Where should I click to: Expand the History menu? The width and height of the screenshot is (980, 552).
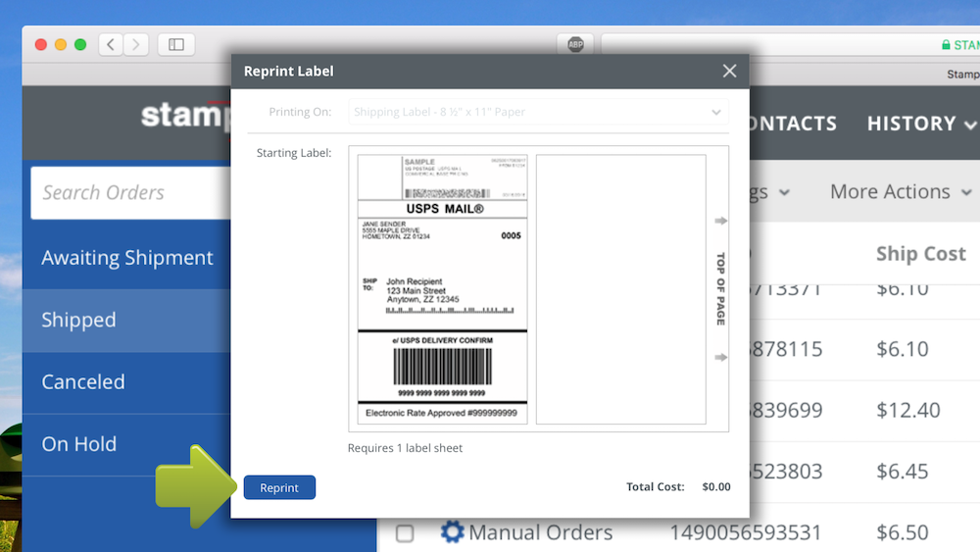[921, 124]
